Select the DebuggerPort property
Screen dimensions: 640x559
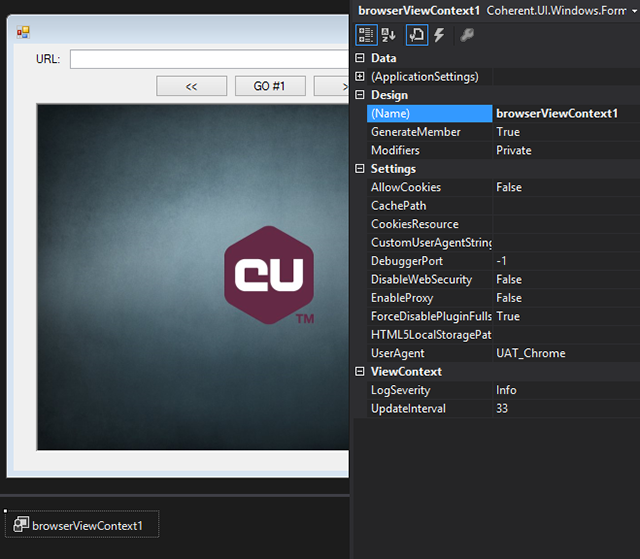tap(429, 261)
